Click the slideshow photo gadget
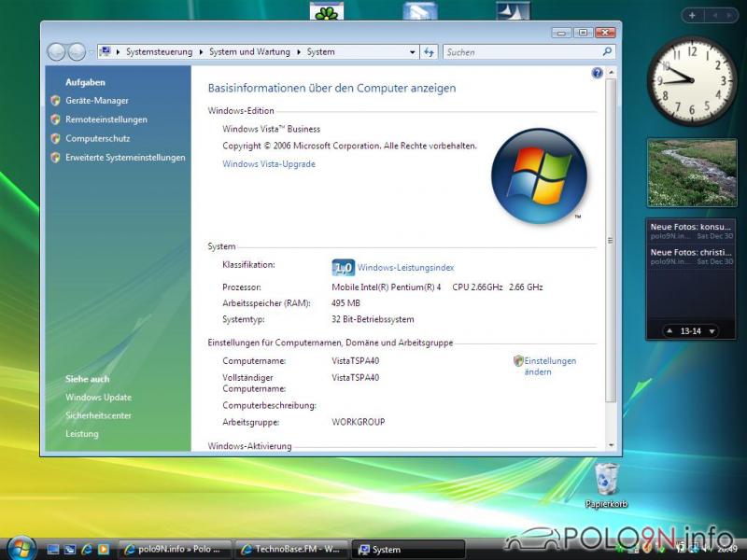The image size is (747, 560). pyautogui.click(x=692, y=174)
